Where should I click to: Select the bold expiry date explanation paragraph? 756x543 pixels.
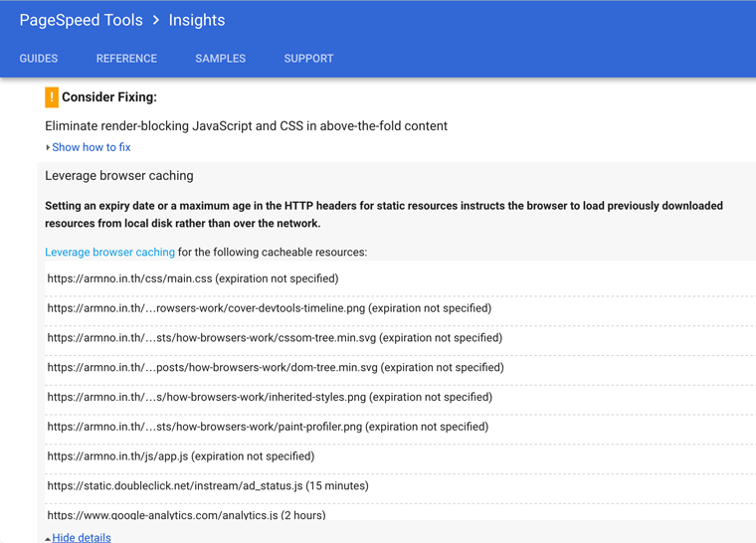click(x=384, y=215)
